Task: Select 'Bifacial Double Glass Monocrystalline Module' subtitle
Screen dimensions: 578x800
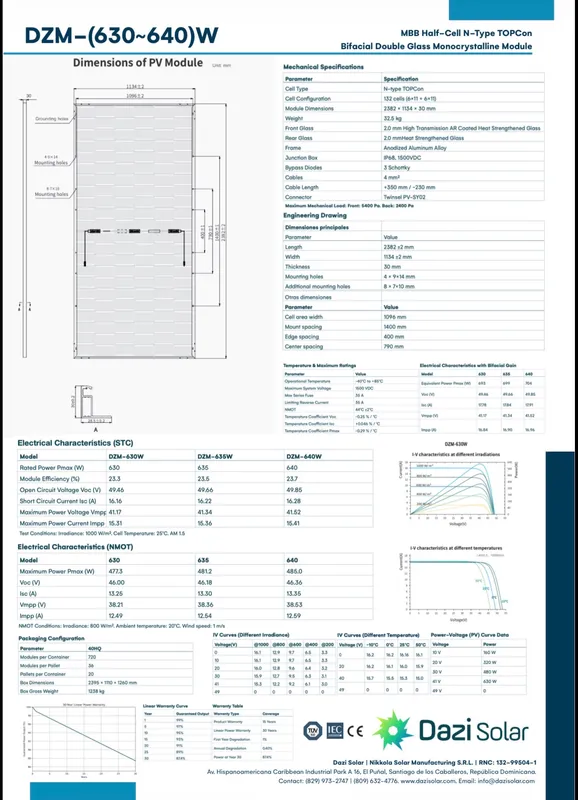Action: (436, 46)
